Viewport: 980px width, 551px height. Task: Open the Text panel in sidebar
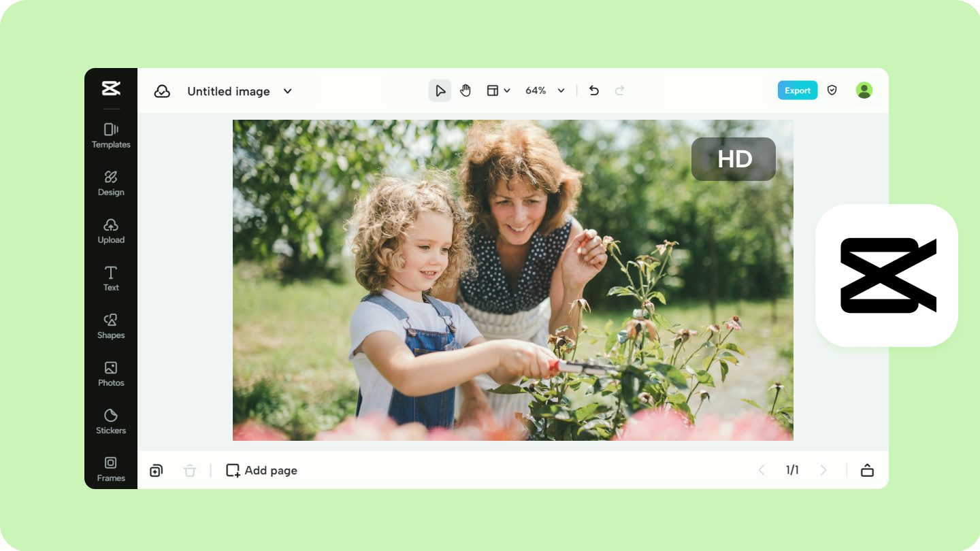[x=110, y=278]
